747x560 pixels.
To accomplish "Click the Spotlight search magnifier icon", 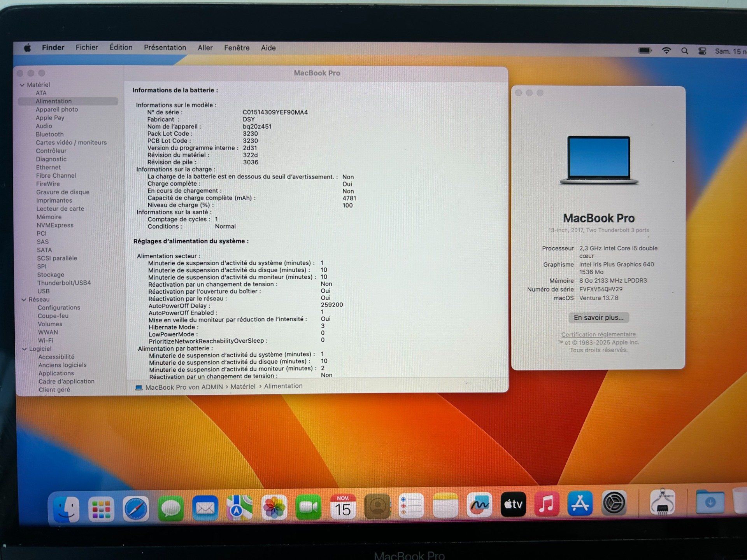I will pyautogui.click(x=684, y=51).
